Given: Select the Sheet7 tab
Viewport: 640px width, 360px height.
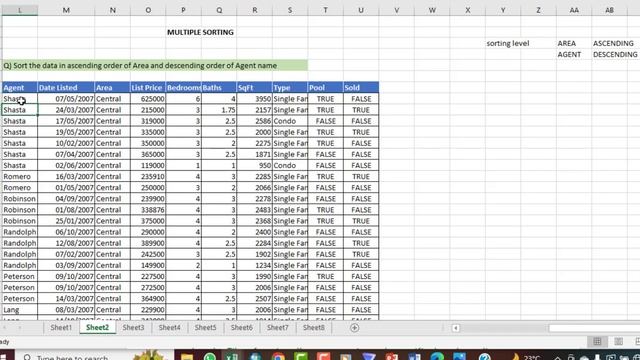Looking at the screenshot, I should pos(278,327).
